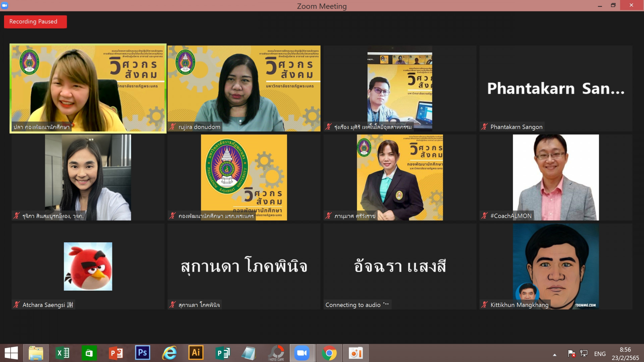Open the Action Center flag icon
This screenshot has width=644, height=362.
click(x=572, y=353)
